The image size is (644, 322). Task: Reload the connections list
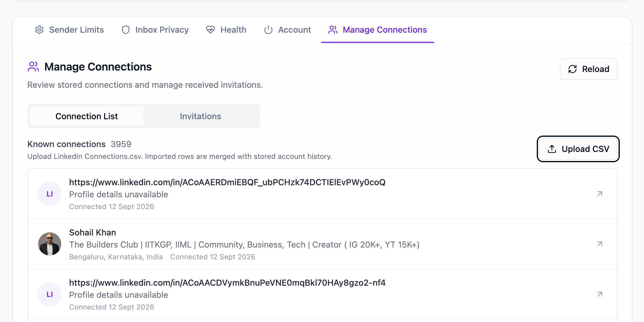588,69
